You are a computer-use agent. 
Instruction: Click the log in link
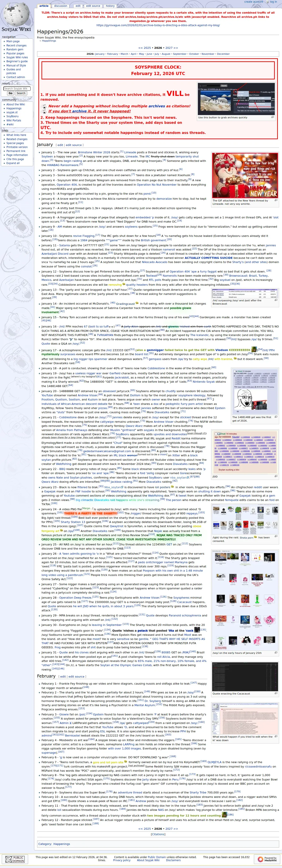(x=273, y=2)
